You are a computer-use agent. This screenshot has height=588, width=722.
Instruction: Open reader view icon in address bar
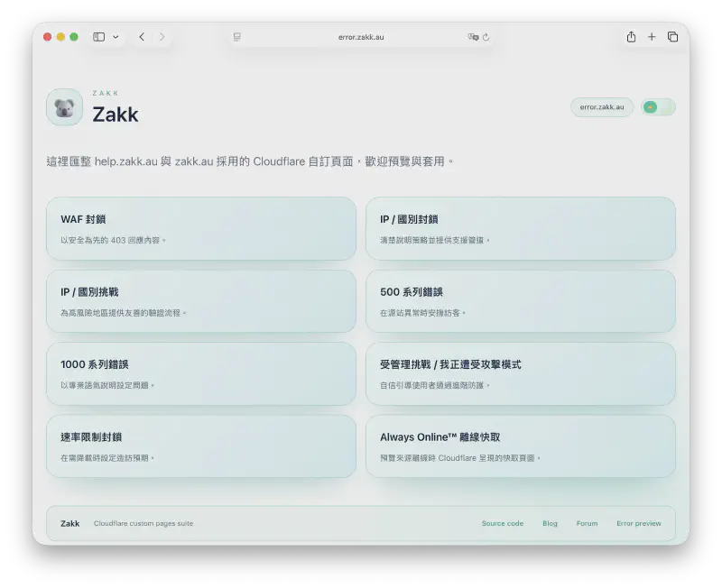pyautogui.click(x=236, y=37)
